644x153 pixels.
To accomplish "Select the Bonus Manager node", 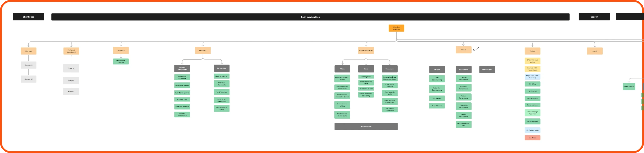I will [x=532, y=105].
